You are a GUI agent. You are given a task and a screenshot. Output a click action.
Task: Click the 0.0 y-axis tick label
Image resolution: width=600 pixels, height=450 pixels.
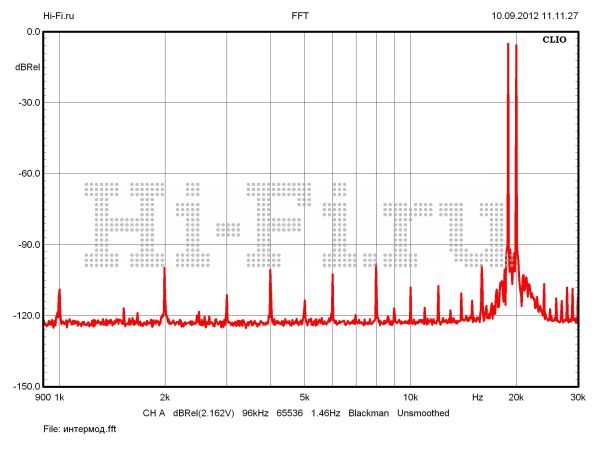point(32,32)
